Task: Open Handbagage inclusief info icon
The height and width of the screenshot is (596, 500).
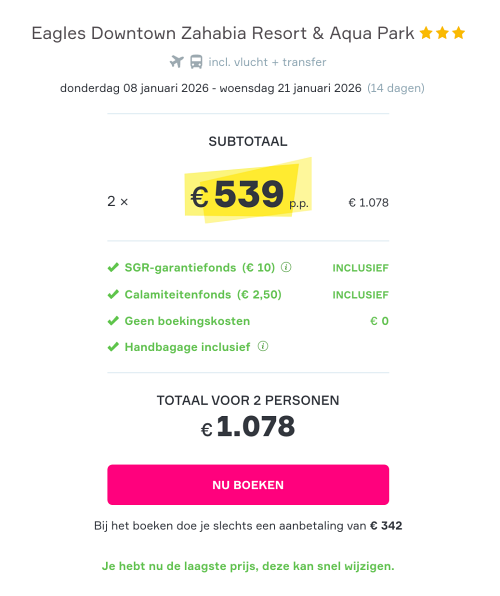Action: pyautogui.click(x=263, y=346)
